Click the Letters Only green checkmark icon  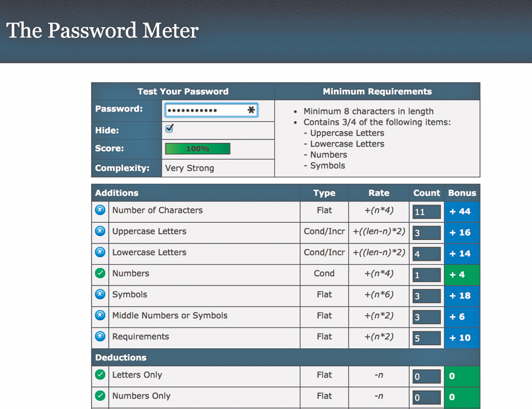tap(100, 375)
